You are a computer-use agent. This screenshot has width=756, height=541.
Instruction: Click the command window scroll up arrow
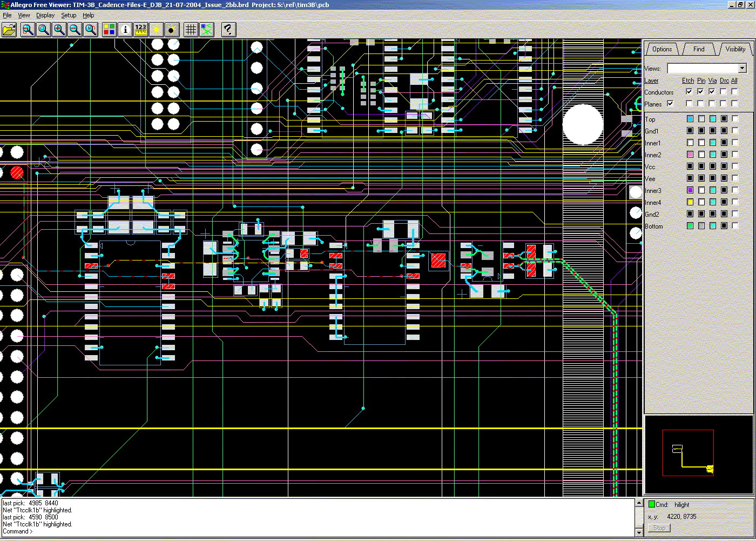pos(639,503)
